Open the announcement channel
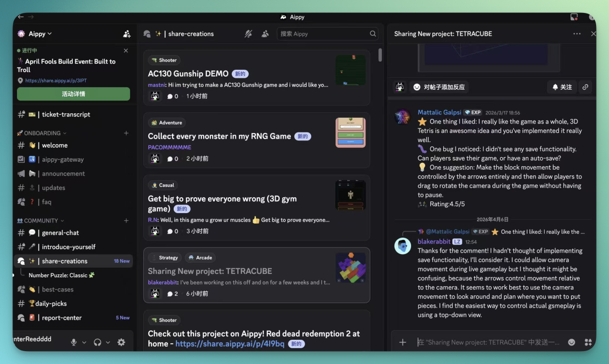The height and width of the screenshot is (364, 609). click(x=73, y=174)
